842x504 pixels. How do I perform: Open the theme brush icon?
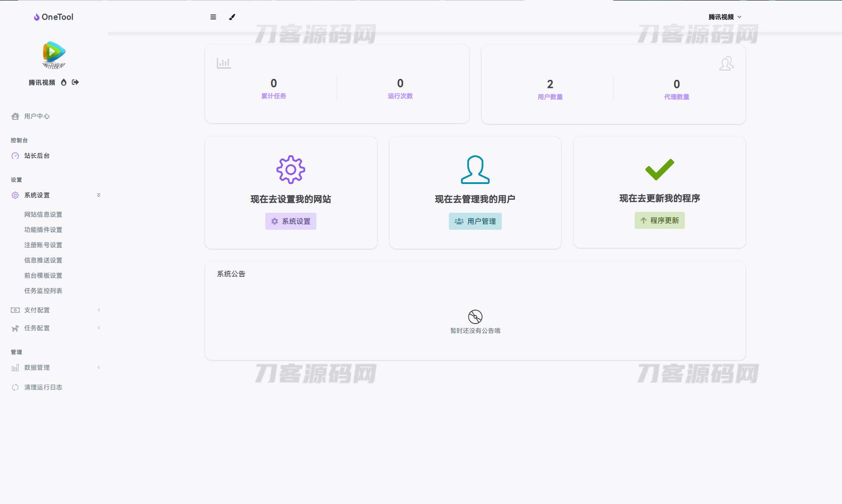pyautogui.click(x=232, y=17)
